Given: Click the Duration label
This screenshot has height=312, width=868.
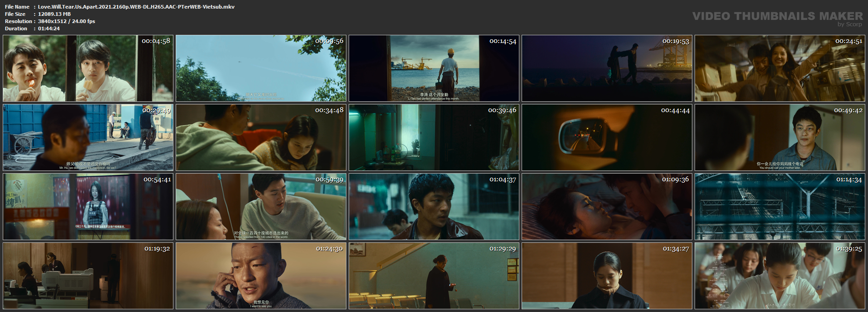Looking at the screenshot, I should pos(16,28).
